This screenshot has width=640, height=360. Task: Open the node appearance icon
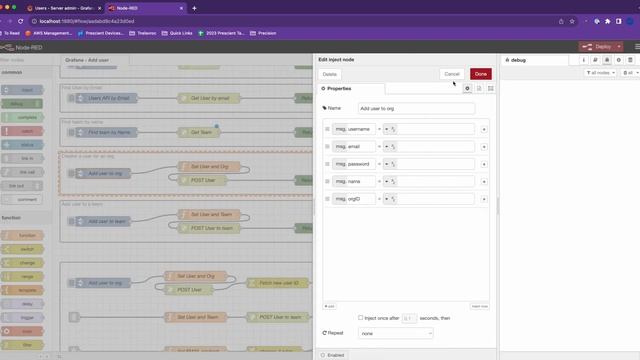point(491,88)
